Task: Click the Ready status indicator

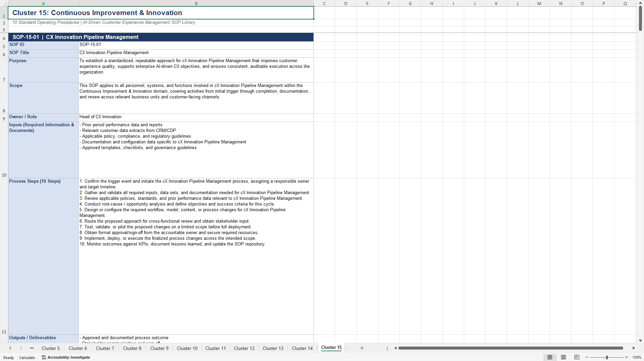Action: coord(8,358)
